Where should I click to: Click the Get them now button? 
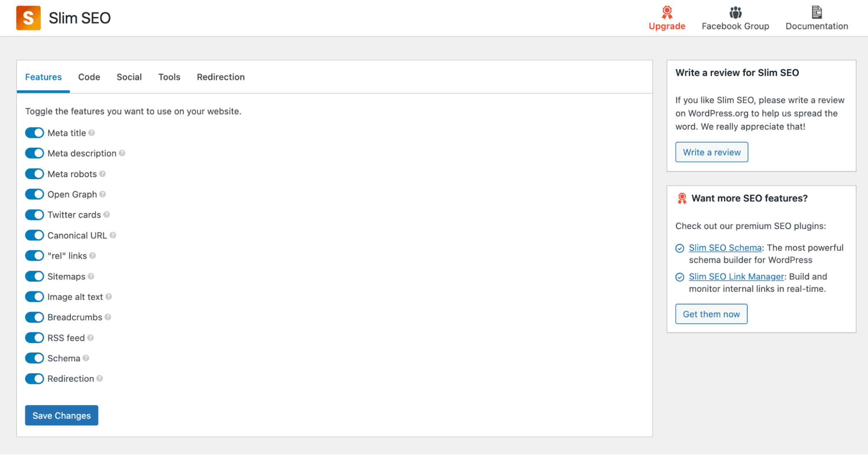click(x=711, y=314)
